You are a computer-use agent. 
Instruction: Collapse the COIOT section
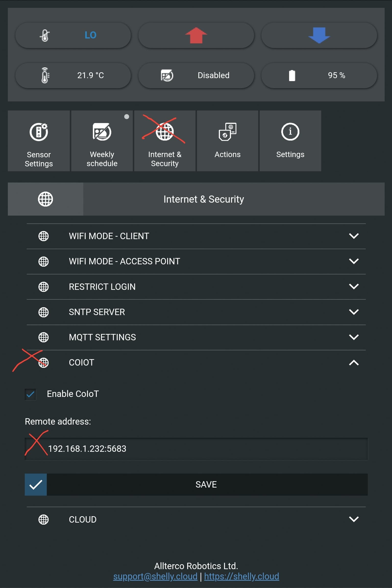coord(196,363)
